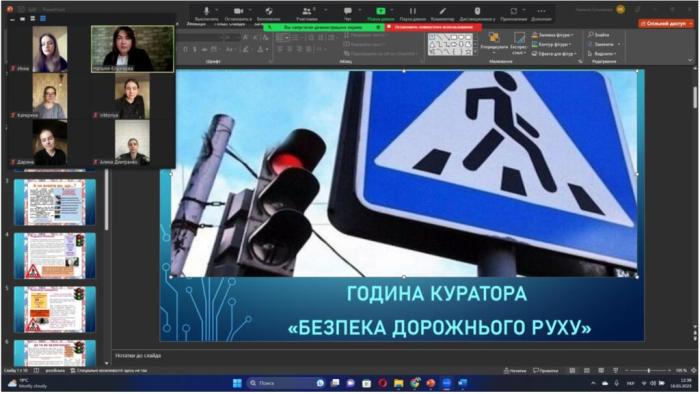Open the Zoom Participants panel icon
Screen dimensions: 700x394
click(x=307, y=11)
